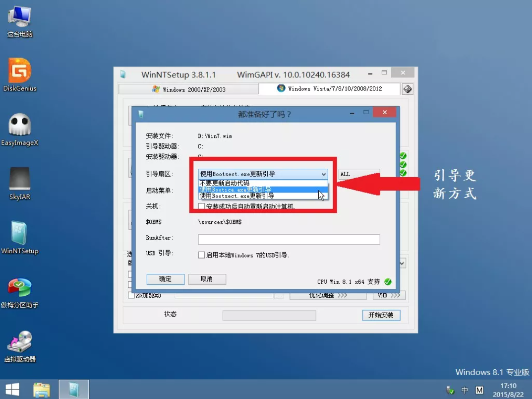Screen dimensions: 532x399
Task: Open the WinNTSetup desktop shortcut
Action: click(x=20, y=237)
